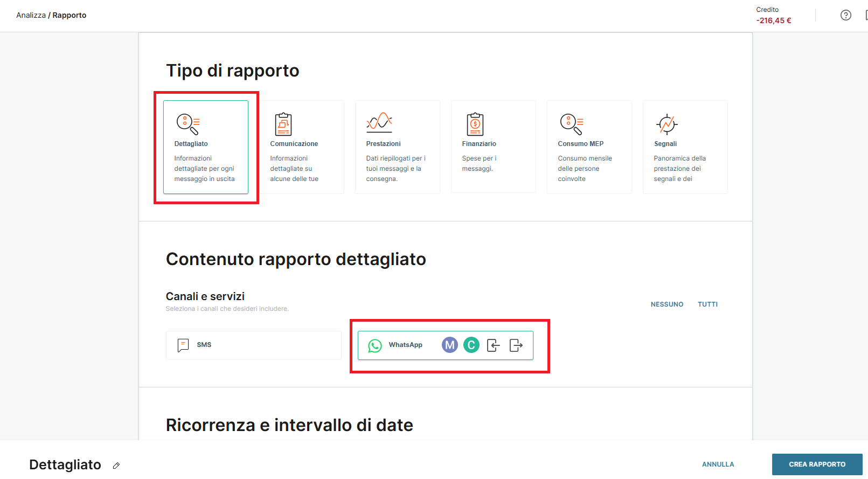Toggle the SMS channel selection

(253, 345)
